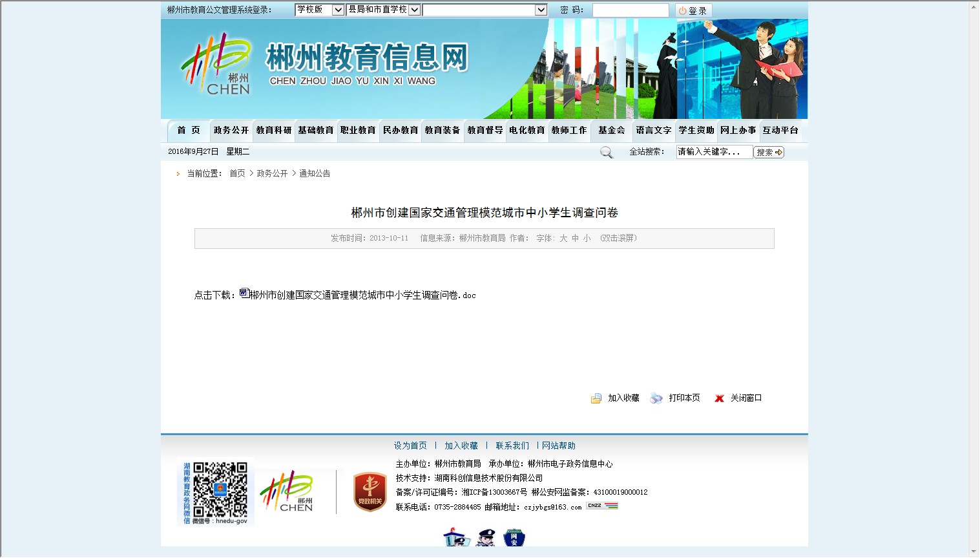Click the 打印本页 printer icon

(656, 398)
